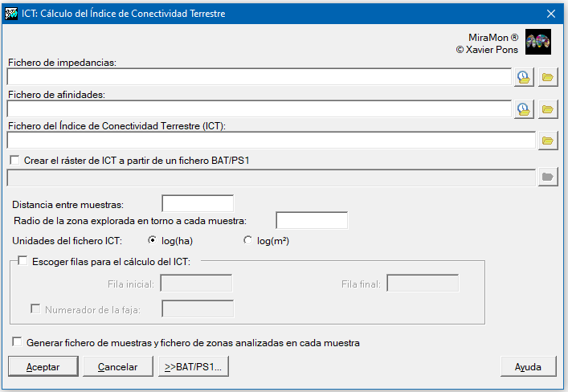The image size is (568, 392).
Task: Click the MiraMon logo image
Action: [538, 42]
